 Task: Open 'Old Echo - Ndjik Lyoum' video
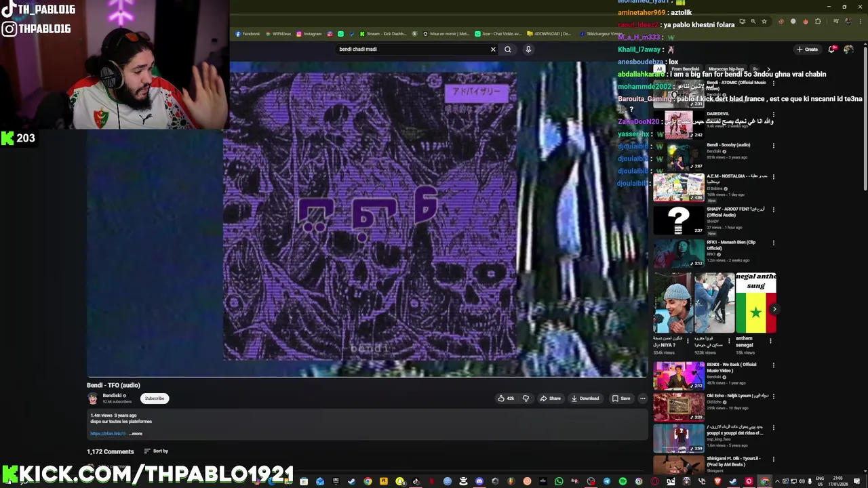679,407
